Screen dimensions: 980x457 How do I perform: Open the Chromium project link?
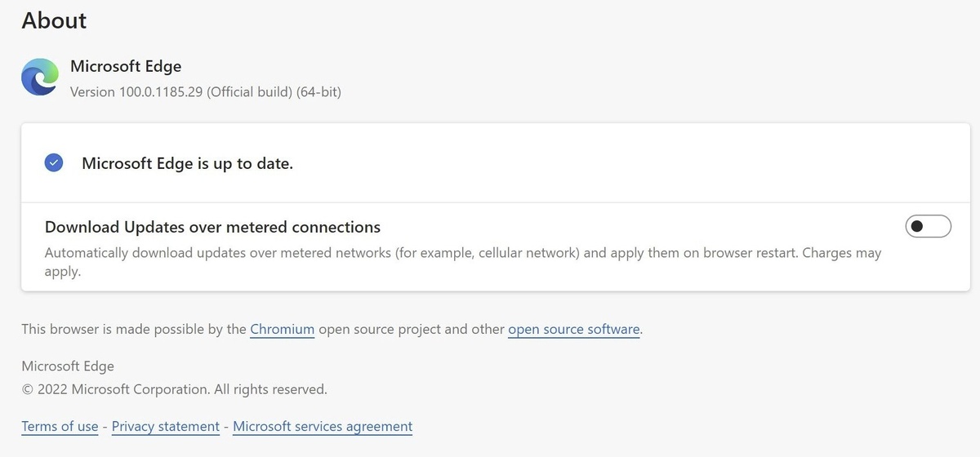coord(282,330)
